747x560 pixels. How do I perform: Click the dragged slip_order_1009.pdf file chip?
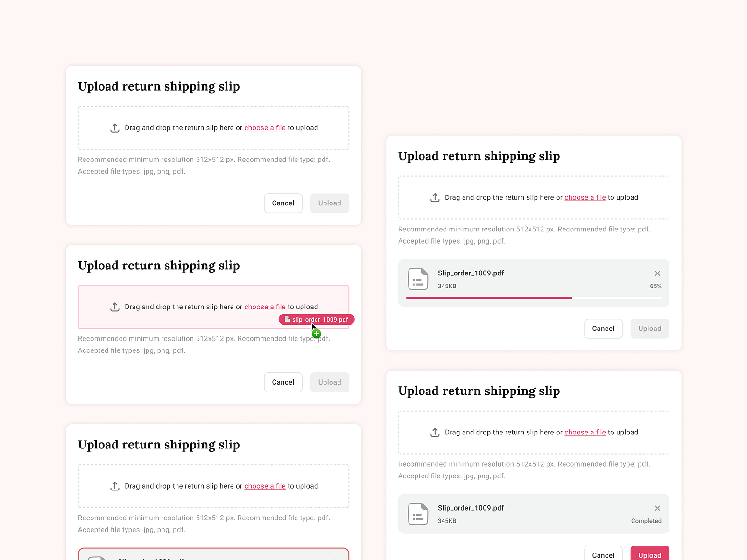[x=317, y=319]
